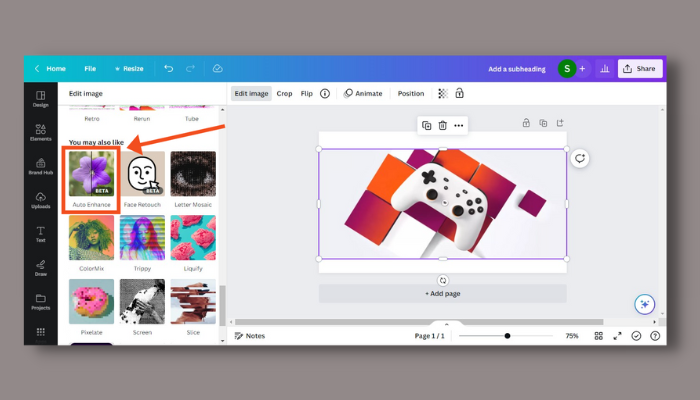
Task: Click the Share button
Action: coord(640,69)
